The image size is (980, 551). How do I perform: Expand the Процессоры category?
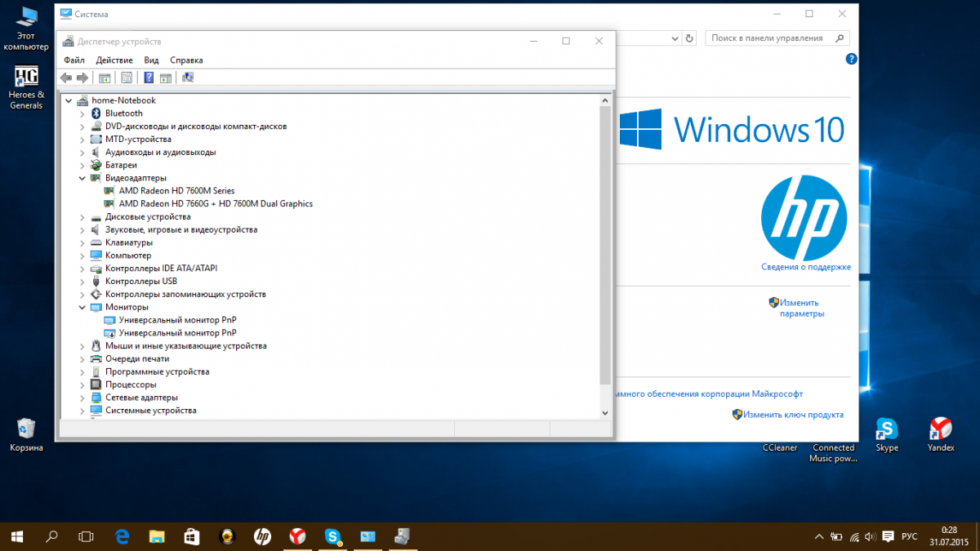[x=82, y=384]
